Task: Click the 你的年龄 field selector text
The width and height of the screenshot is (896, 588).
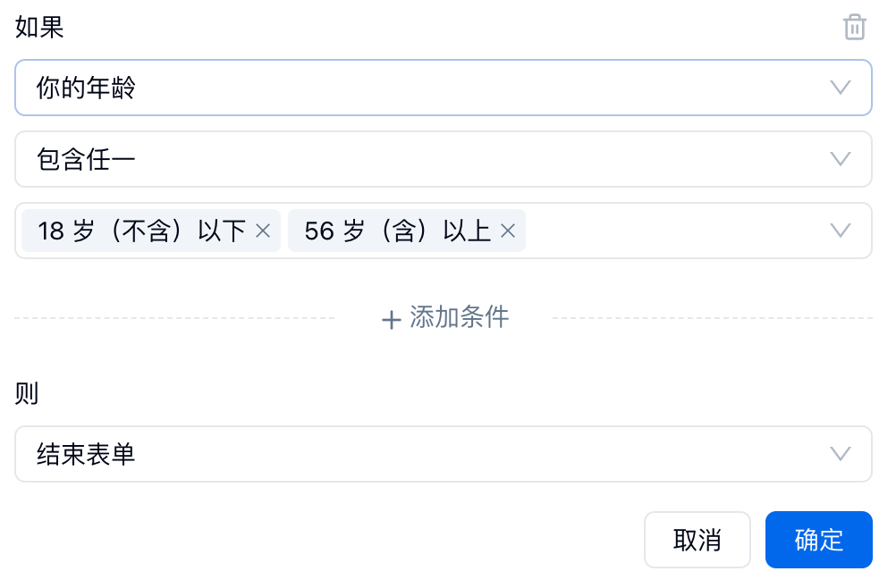Action: [x=86, y=88]
